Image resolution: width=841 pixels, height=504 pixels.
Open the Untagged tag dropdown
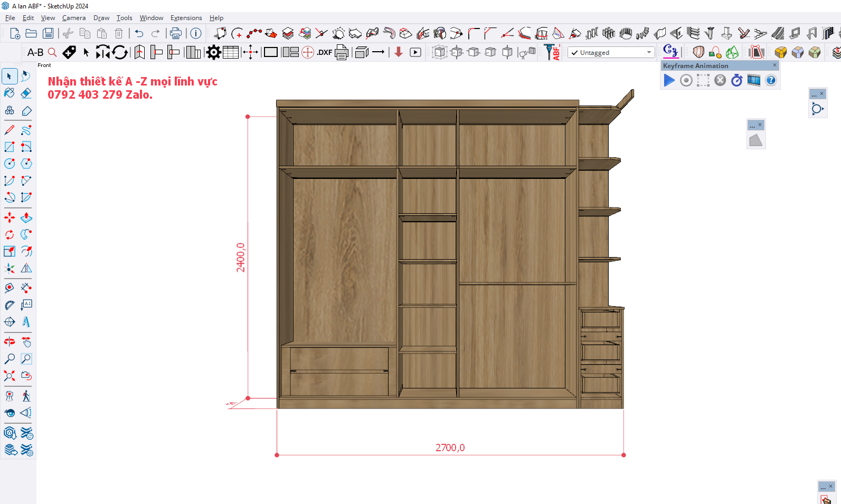(x=611, y=52)
